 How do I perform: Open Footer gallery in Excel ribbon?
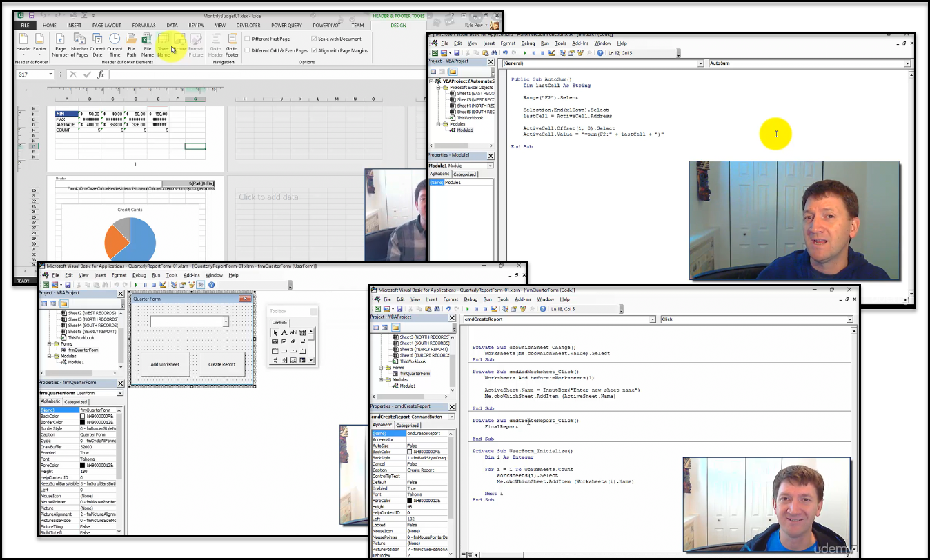[x=40, y=44]
